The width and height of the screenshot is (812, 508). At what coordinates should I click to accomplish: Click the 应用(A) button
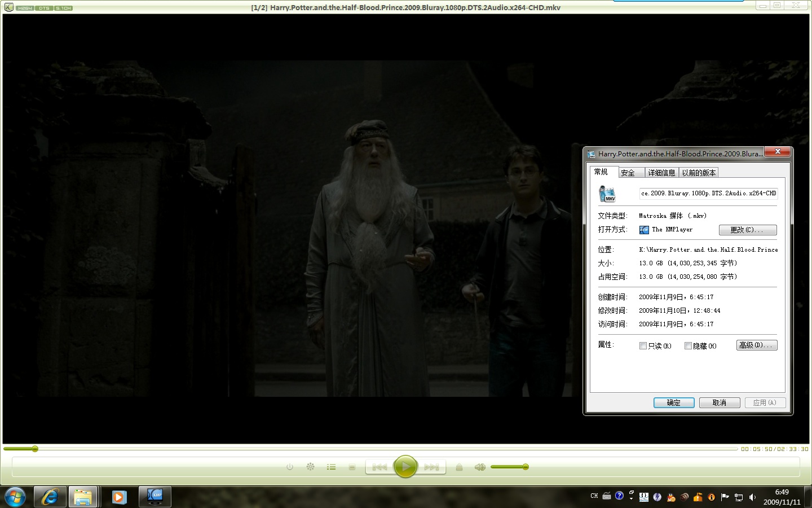point(765,402)
